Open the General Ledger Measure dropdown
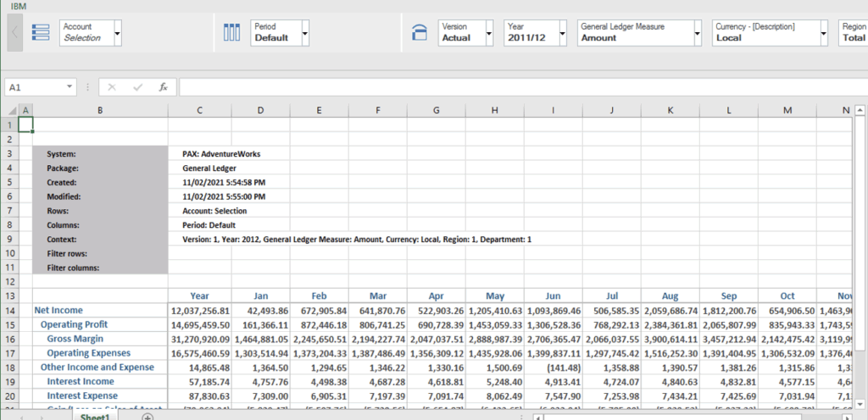868x420 pixels. click(x=698, y=33)
